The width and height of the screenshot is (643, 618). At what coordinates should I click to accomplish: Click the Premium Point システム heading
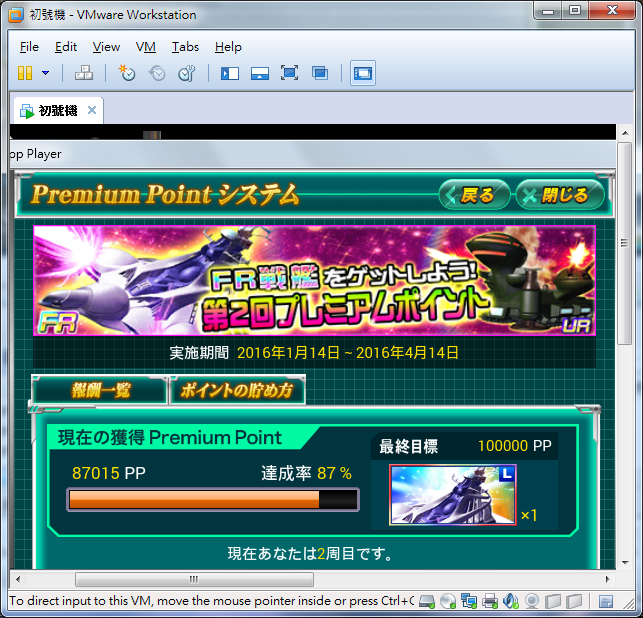165,194
